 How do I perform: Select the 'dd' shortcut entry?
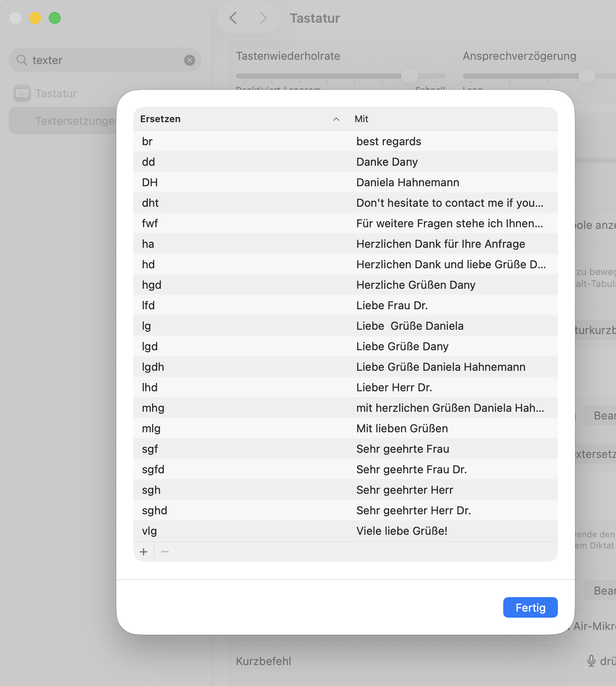pyautogui.click(x=148, y=162)
